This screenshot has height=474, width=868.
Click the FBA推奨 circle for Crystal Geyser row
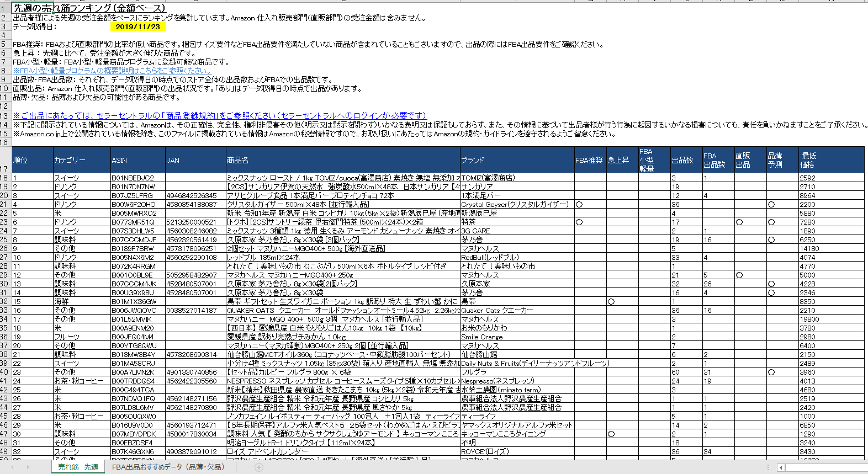coord(579,204)
